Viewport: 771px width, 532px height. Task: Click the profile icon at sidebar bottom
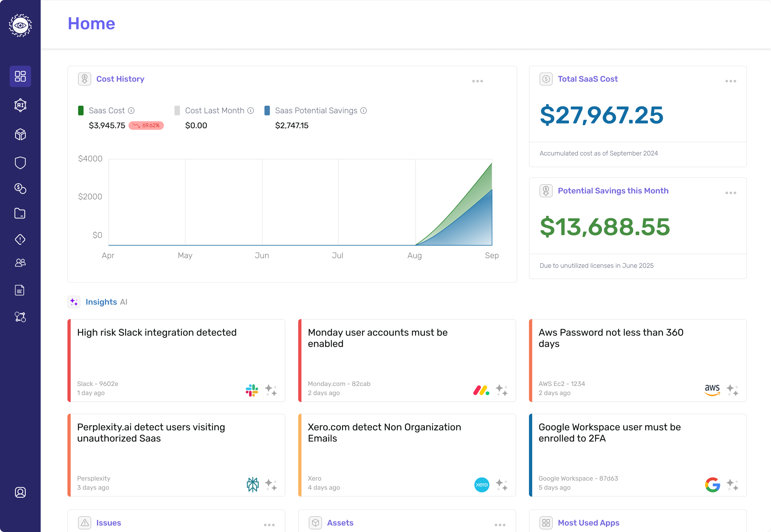point(20,492)
